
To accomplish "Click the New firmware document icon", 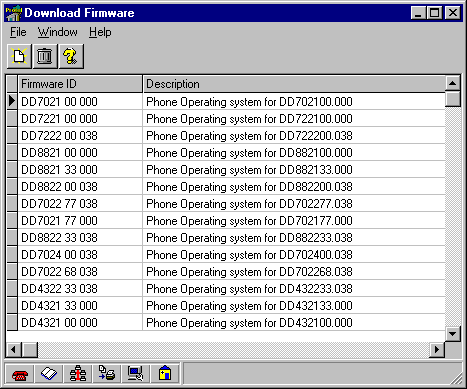I will [x=19, y=56].
